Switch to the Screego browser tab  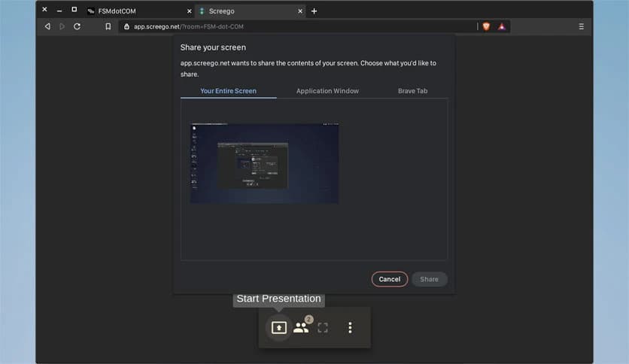coord(251,11)
